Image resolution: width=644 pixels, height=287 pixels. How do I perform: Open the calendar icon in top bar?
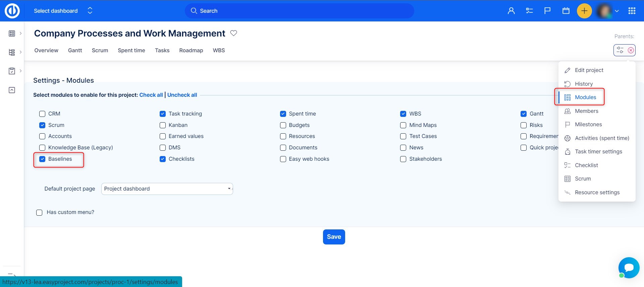[x=566, y=11]
